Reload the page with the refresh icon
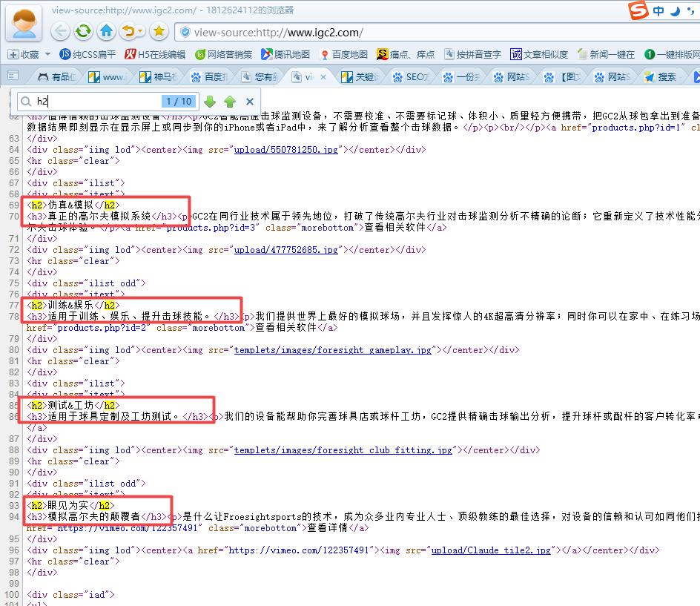 [83, 31]
